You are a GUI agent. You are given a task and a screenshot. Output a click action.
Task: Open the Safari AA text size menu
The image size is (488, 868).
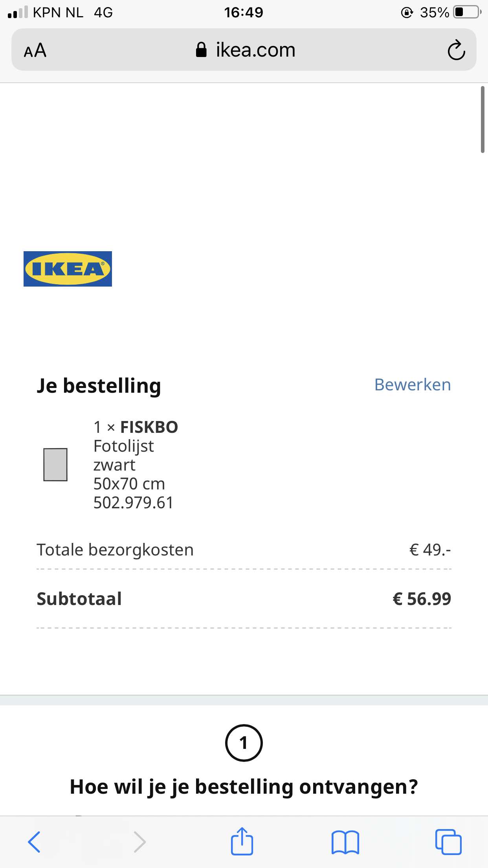coord(35,50)
